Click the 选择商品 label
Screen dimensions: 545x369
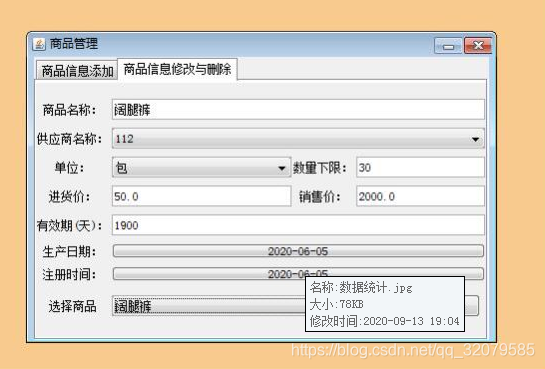(72, 306)
